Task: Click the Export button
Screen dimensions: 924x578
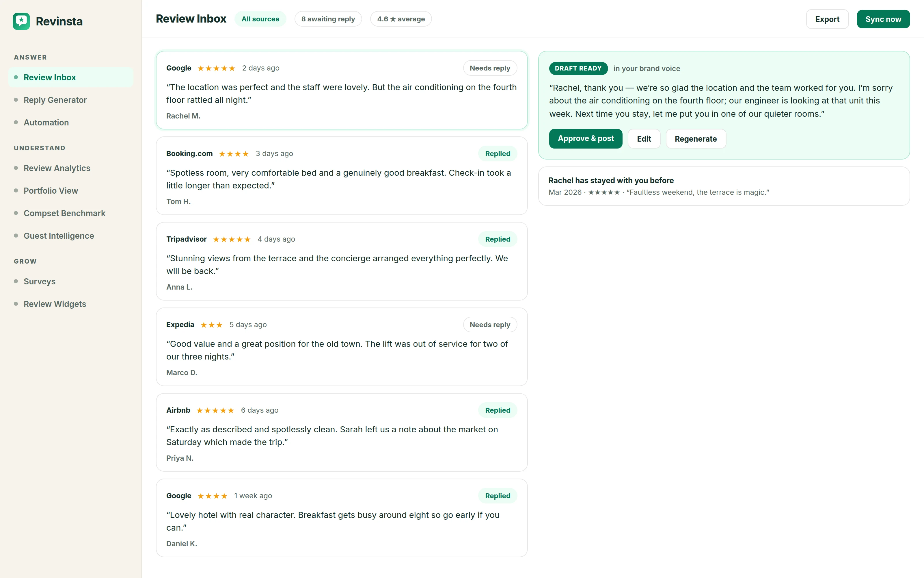Action: [x=827, y=19]
